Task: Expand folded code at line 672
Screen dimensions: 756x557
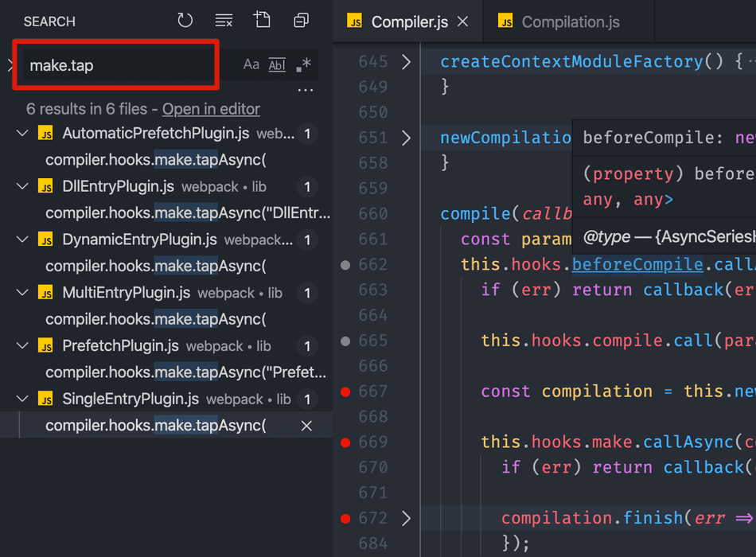Action: pyautogui.click(x=406, y=519)
